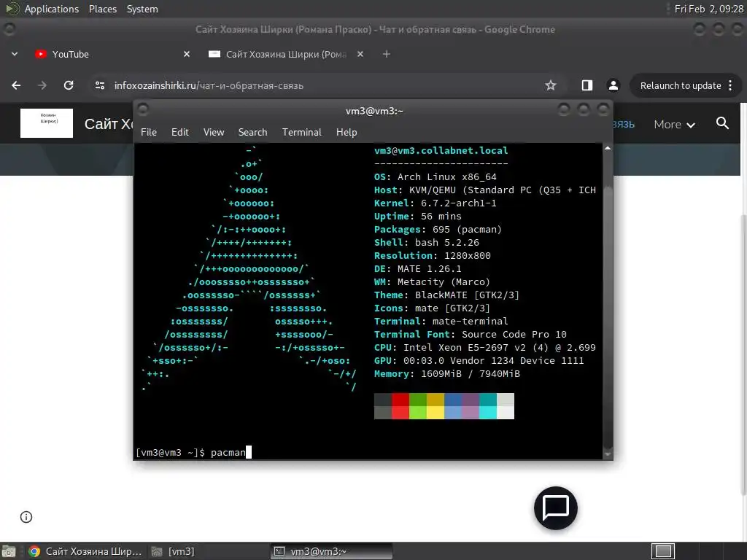Screen dimensions: 747x560
Task: Switch to Chrome taskbar entry
Action: [86, 551]
